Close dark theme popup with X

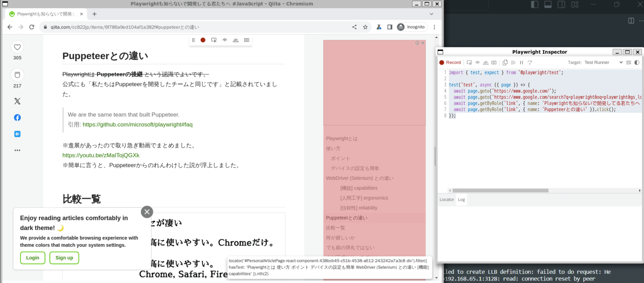tap(147, 212)
